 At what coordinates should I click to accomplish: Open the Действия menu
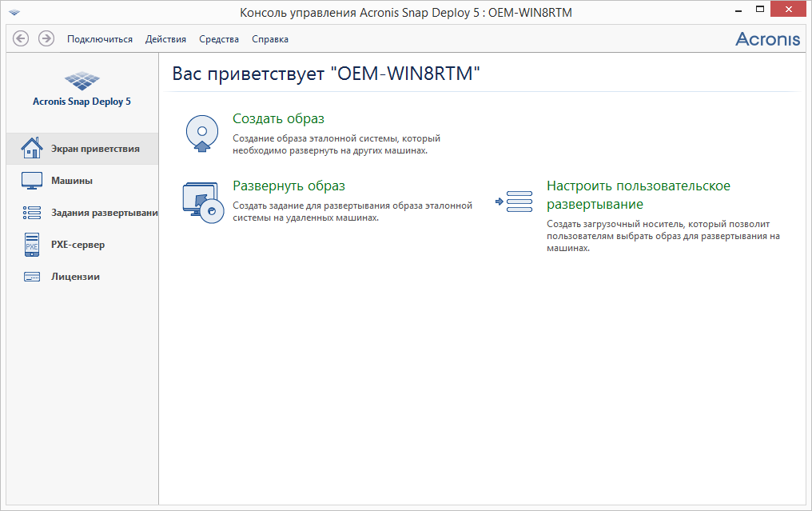tap(165, 39)
